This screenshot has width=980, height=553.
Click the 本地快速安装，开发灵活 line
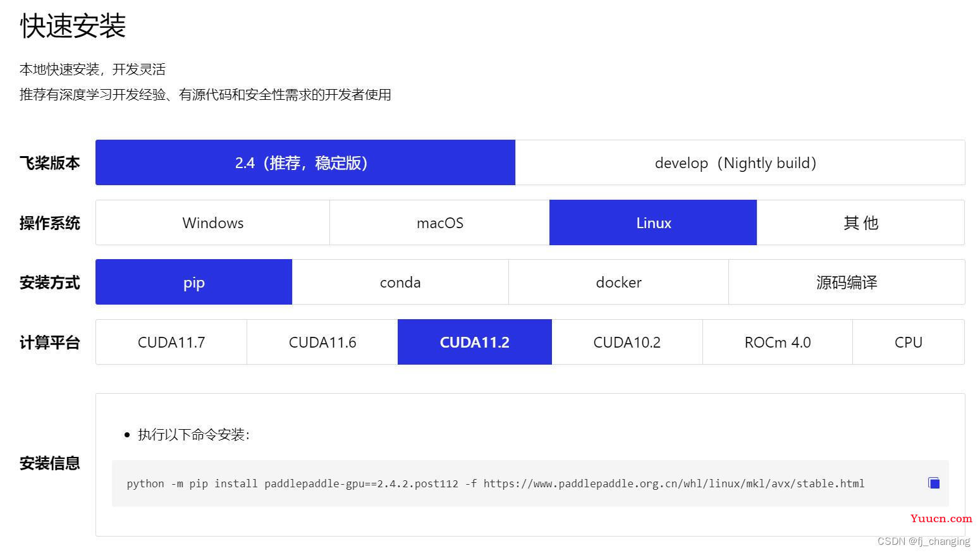[92, 69]
